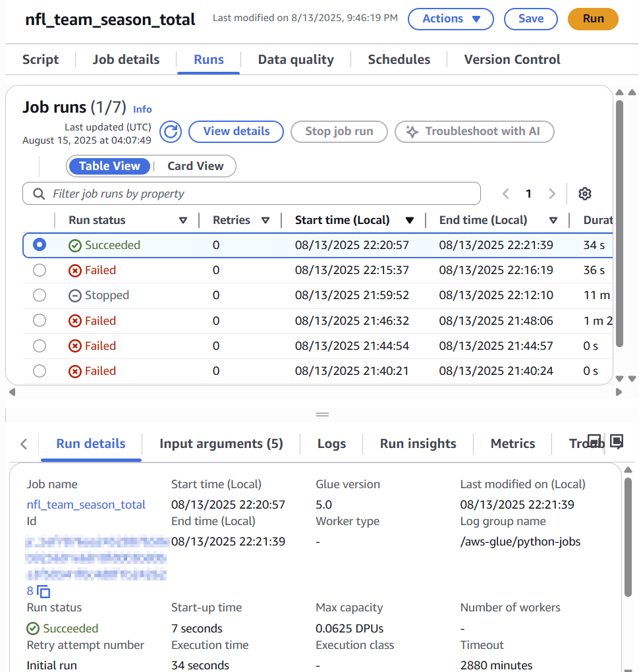This screenshot has height=672, width=639.
Task: Switch to Card View
Action: [x=196, y=166]
